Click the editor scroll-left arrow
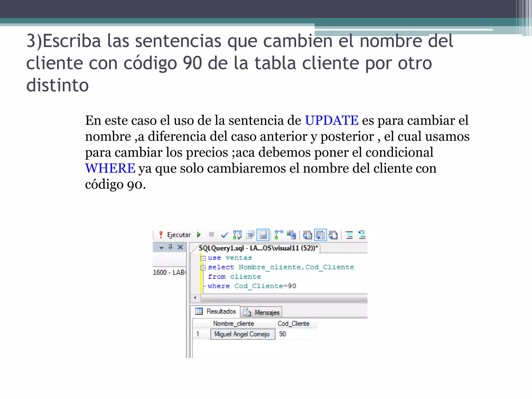The width and height of the screenshot is (532, 399). point(195,298)
